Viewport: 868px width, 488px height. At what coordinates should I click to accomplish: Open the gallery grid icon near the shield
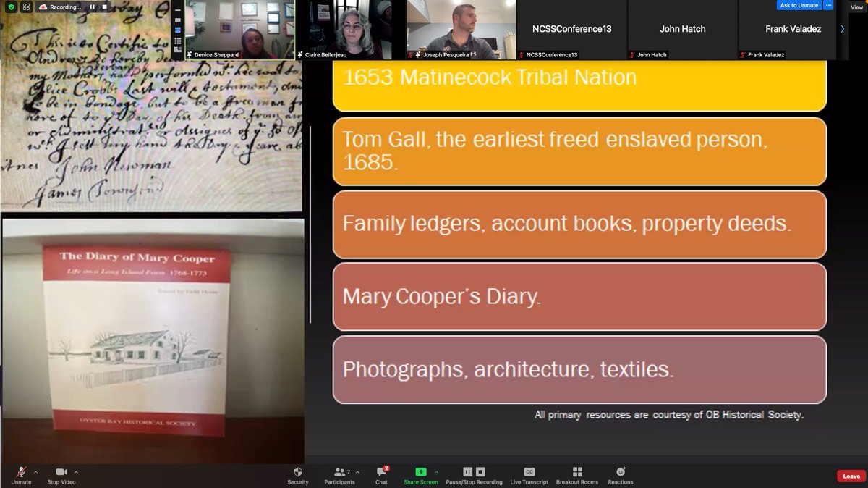(x=25, y=7)
